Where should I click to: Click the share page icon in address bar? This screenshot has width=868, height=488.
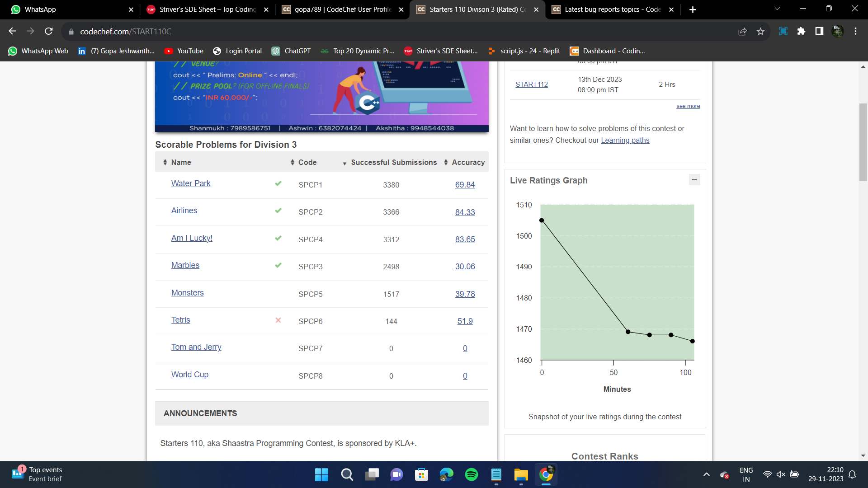pos(742,31)
